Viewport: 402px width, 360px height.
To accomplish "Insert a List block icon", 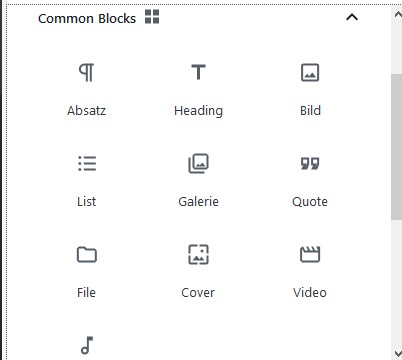I will pyautogui.click(x=87, y=163).
